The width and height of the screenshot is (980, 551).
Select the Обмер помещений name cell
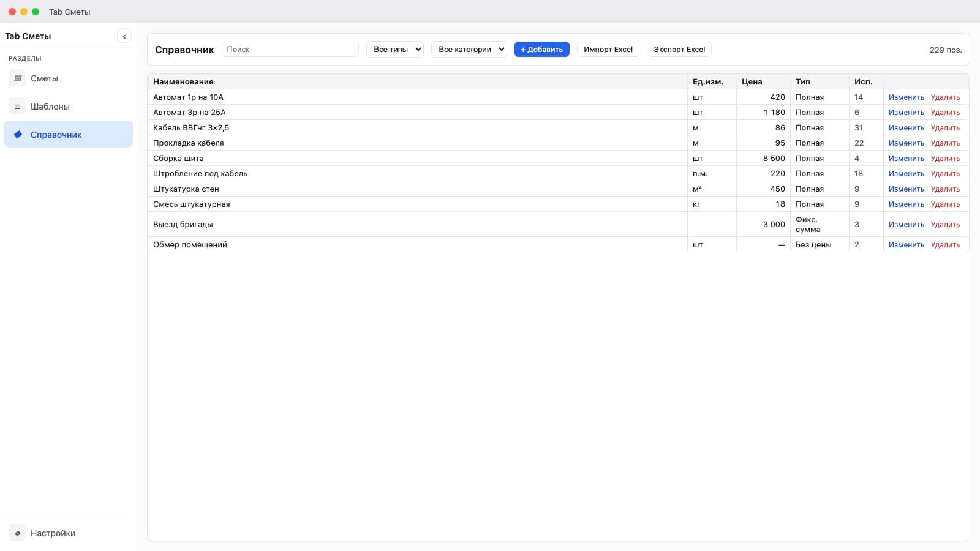pos(417,245)
